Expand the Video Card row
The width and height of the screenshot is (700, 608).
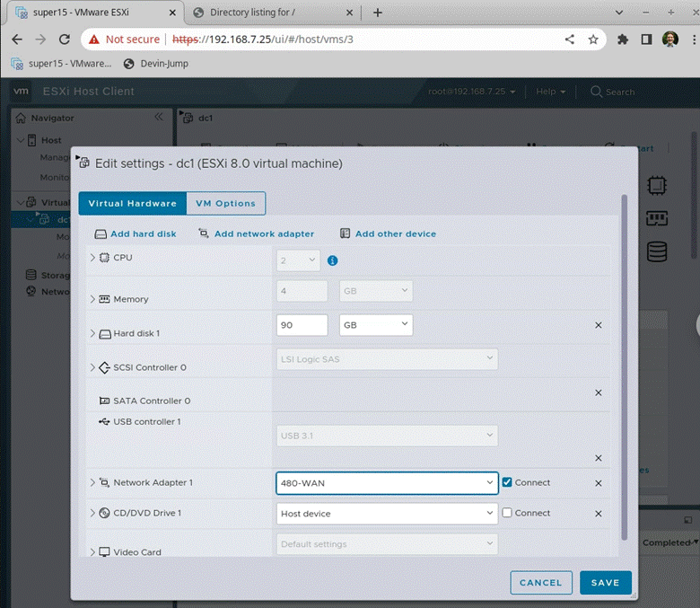tap(92, 552)
